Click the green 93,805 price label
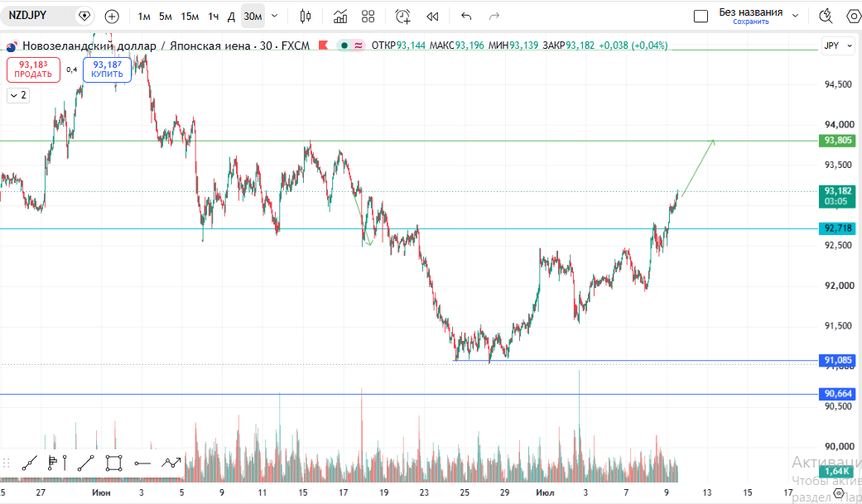 pyautogui.click(x=837, y=140)
